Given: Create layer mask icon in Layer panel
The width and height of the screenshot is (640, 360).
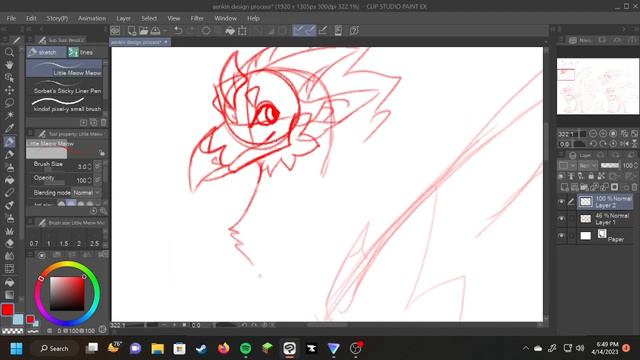Looking at the screenshot, I should coord(614,187).
